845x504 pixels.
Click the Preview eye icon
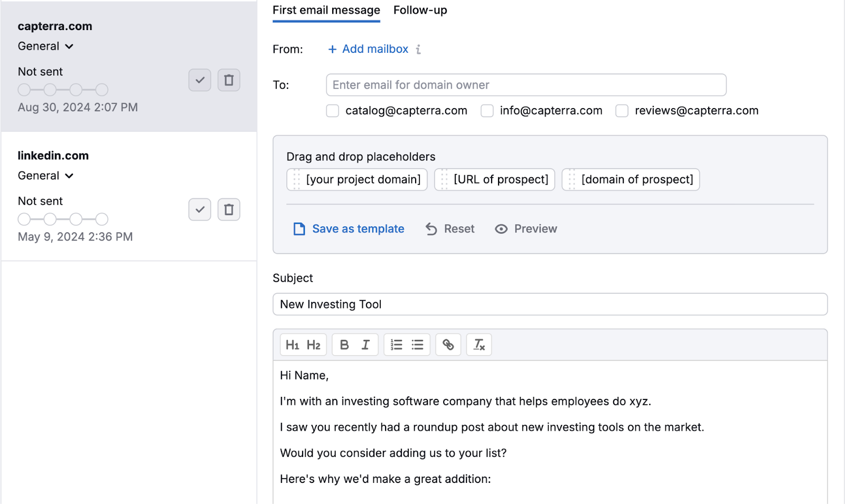[x=501, y=229]
